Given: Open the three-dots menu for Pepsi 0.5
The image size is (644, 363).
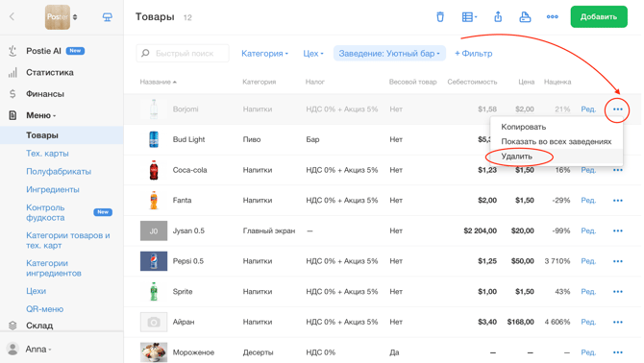Looking at the screenshot, I should click(618, 261).
